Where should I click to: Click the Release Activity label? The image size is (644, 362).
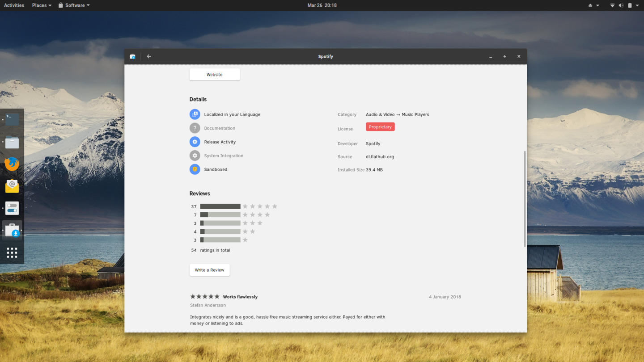pyautogui.click(x=220, y=142)
